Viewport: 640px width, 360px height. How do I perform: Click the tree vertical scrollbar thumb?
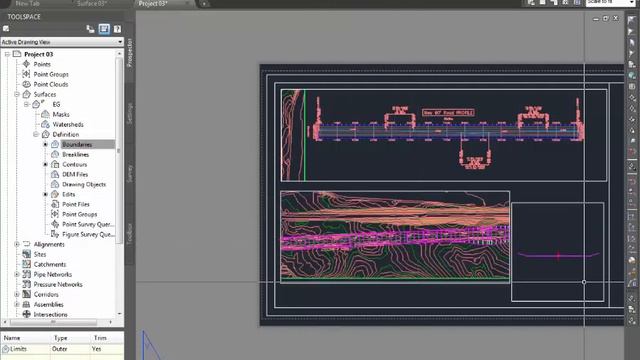click(119, 151)
